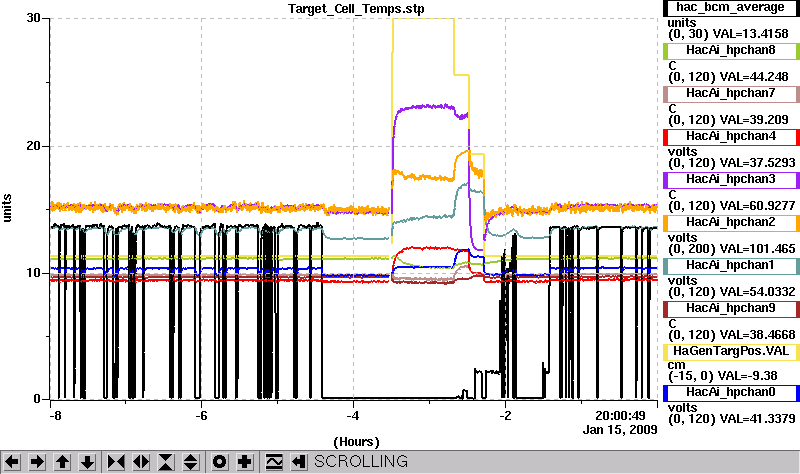Image resolution: width=800 pixels, height=474 pixels.
Task: Click the y-axis 20 tick label
Action: tap(33, 146)
